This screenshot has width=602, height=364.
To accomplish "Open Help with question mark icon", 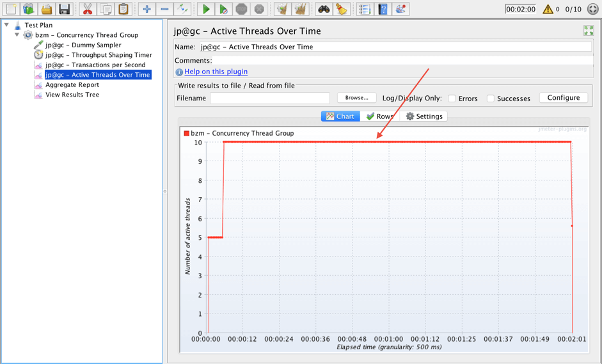I will coord(383,9).
